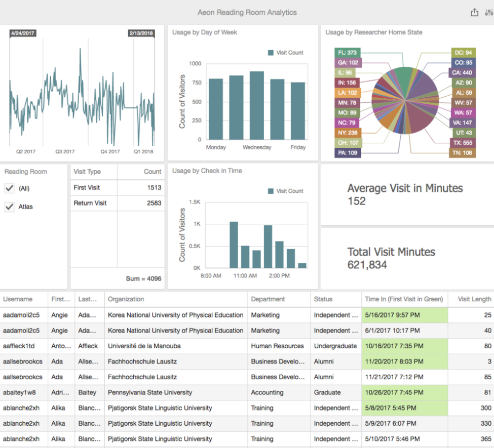
Task: Click the TX: 555 state label
Action: (x=464, y=143)
